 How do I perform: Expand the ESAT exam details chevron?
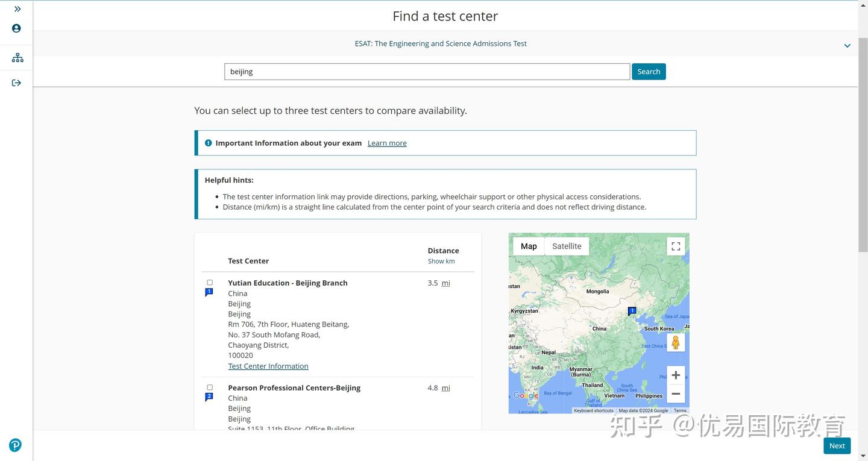click(x=847, y=46)
